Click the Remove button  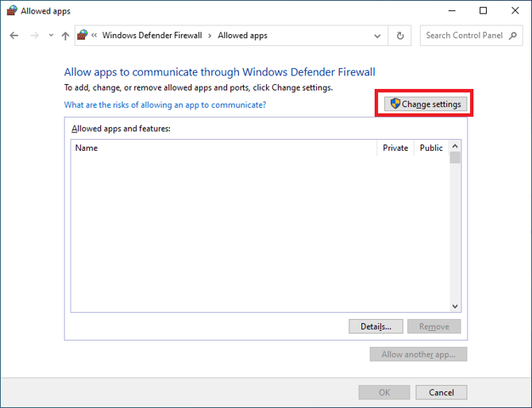pos(434,326)
